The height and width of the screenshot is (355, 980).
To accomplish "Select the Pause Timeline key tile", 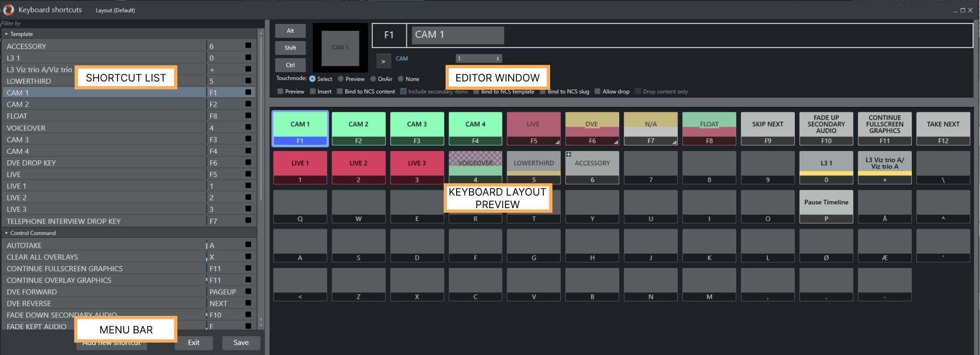I will click(x=826, y=206).
